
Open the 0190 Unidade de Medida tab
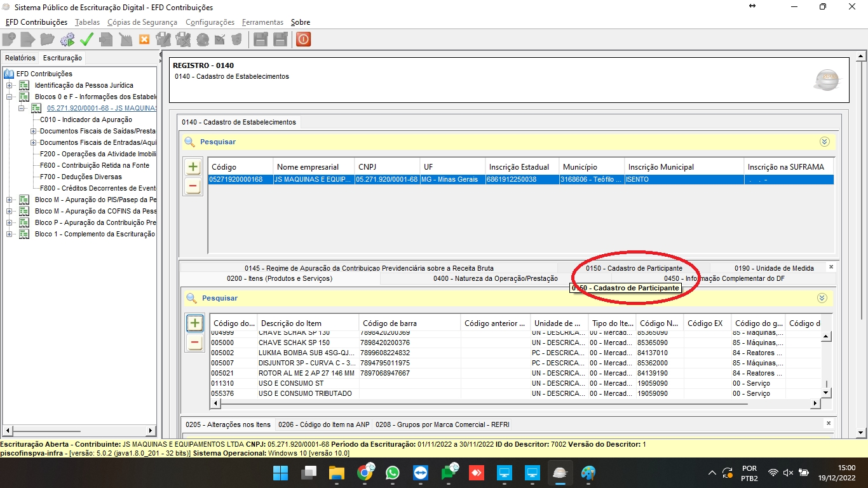(x=773, y=268)
